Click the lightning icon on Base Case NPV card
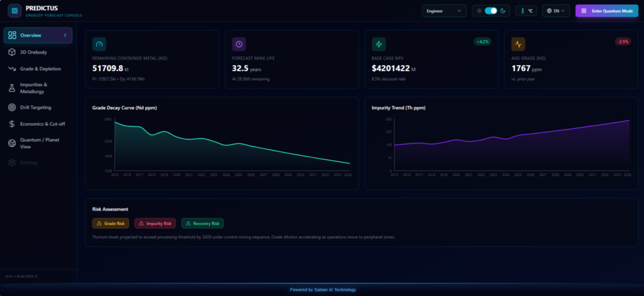 [379, 44]
